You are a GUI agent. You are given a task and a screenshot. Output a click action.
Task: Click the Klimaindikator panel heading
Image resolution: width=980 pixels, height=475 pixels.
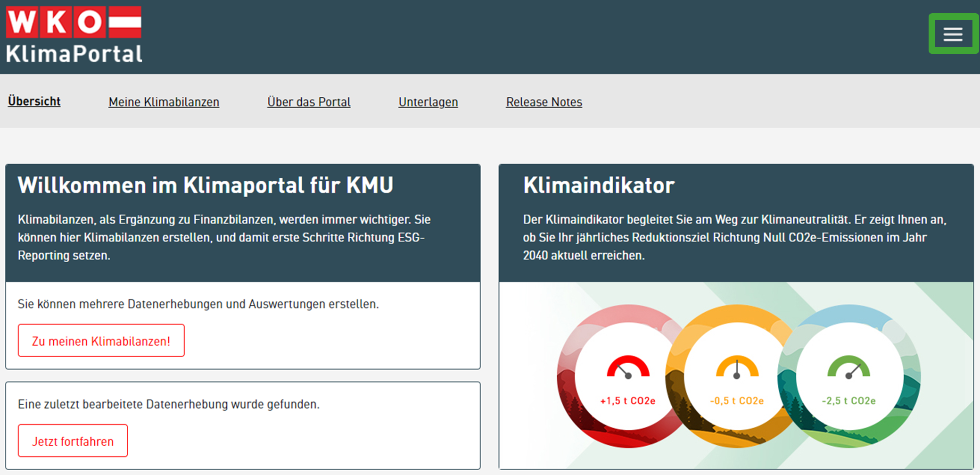[x=599, y=186]
